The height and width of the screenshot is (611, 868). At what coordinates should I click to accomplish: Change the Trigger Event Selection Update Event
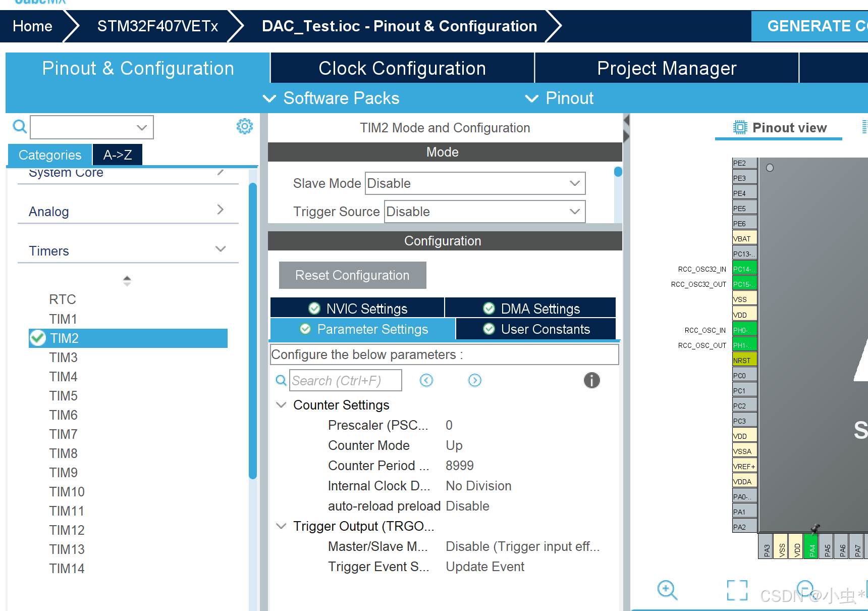pos(485,567)
